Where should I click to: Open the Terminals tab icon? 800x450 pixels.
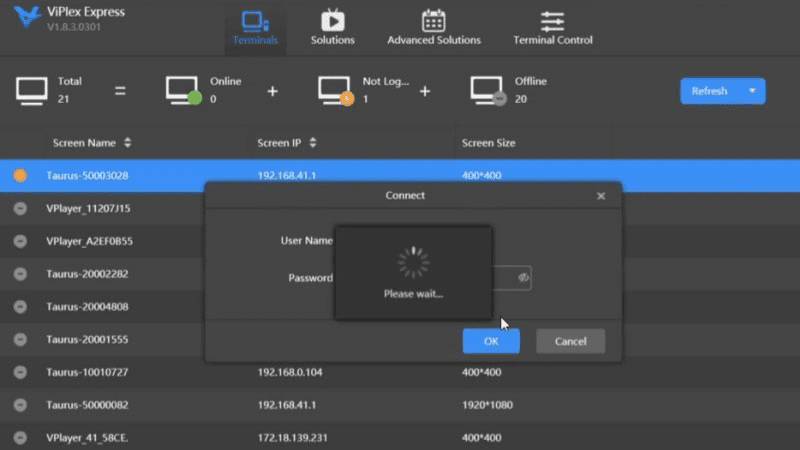tap(255, 21)
